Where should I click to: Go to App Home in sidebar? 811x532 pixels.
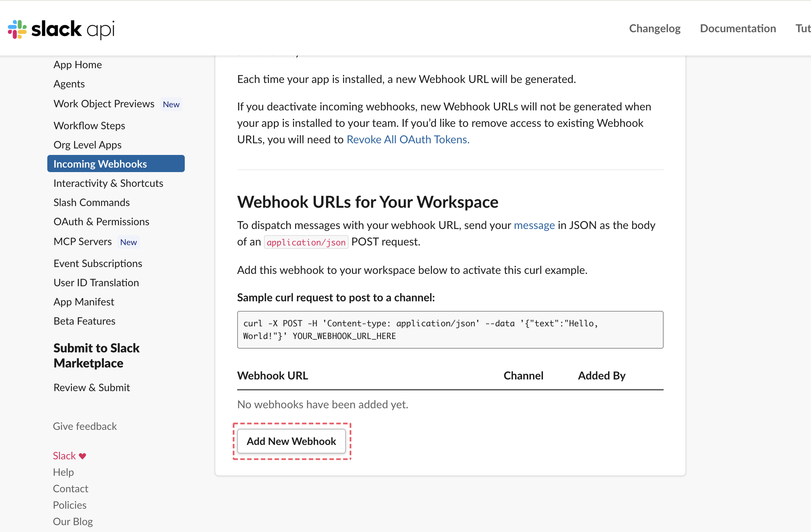(78, 64)
